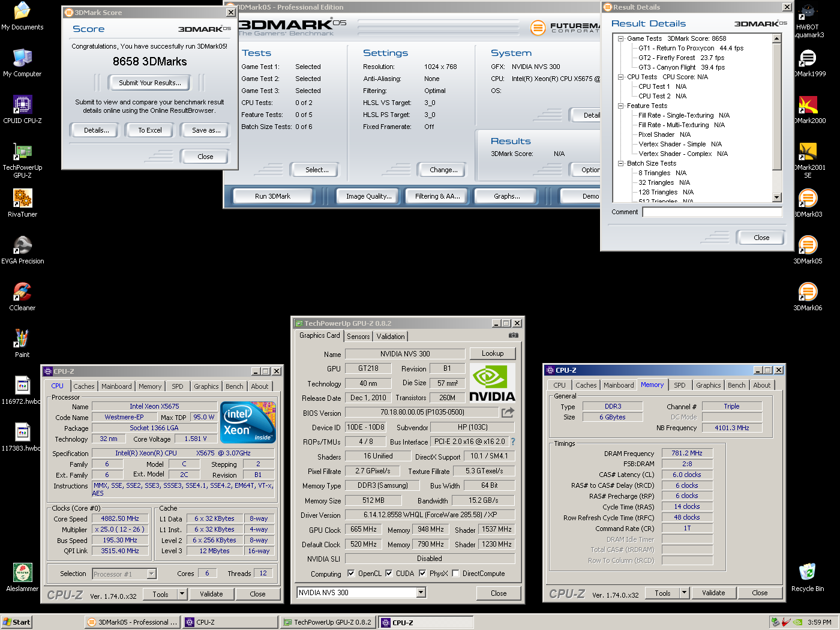Click the Lookup button in GPU-Z
This screenshot has width=840, height=630.
493,353
